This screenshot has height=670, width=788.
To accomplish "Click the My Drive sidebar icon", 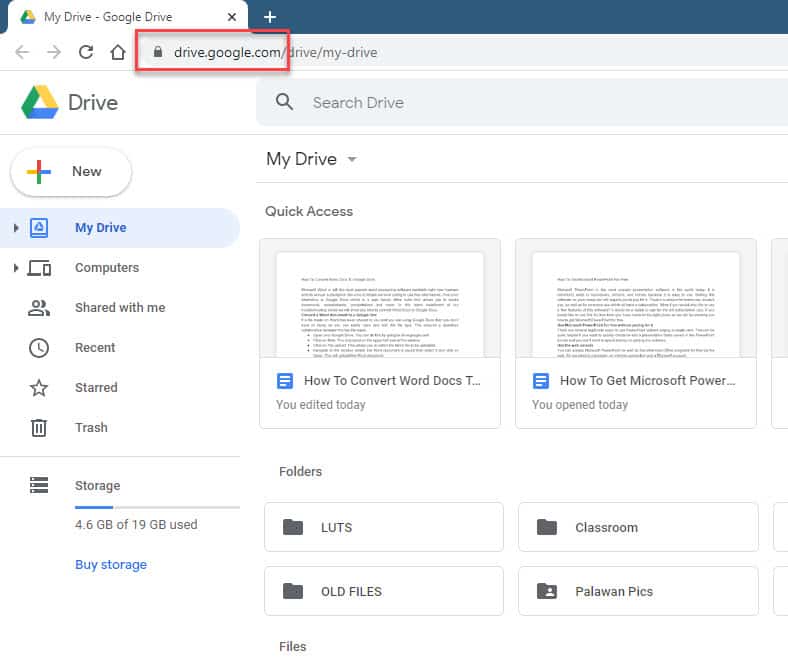I will pos(39,228).
